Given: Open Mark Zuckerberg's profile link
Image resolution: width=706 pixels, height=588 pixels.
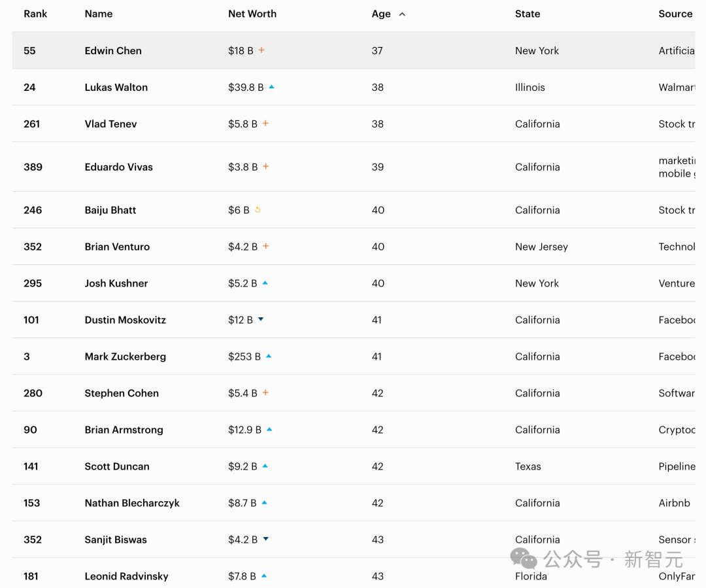Looking at the screenshot, I should 125,356.
